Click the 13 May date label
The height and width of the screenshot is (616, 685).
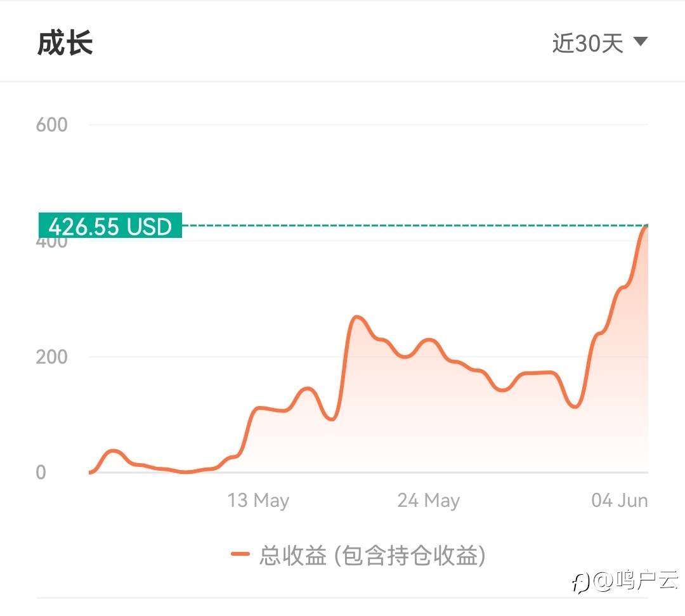pos(258,500)
